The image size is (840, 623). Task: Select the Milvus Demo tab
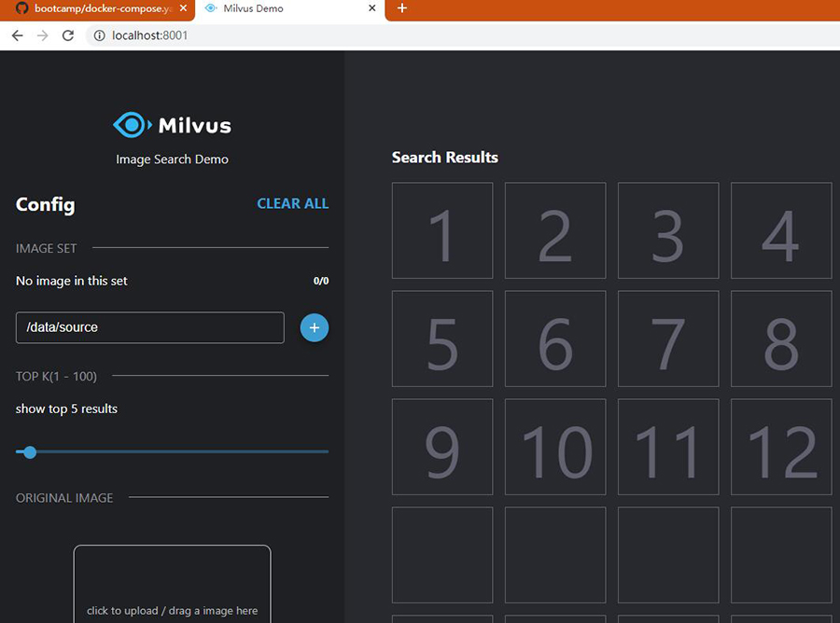[280, 8]
